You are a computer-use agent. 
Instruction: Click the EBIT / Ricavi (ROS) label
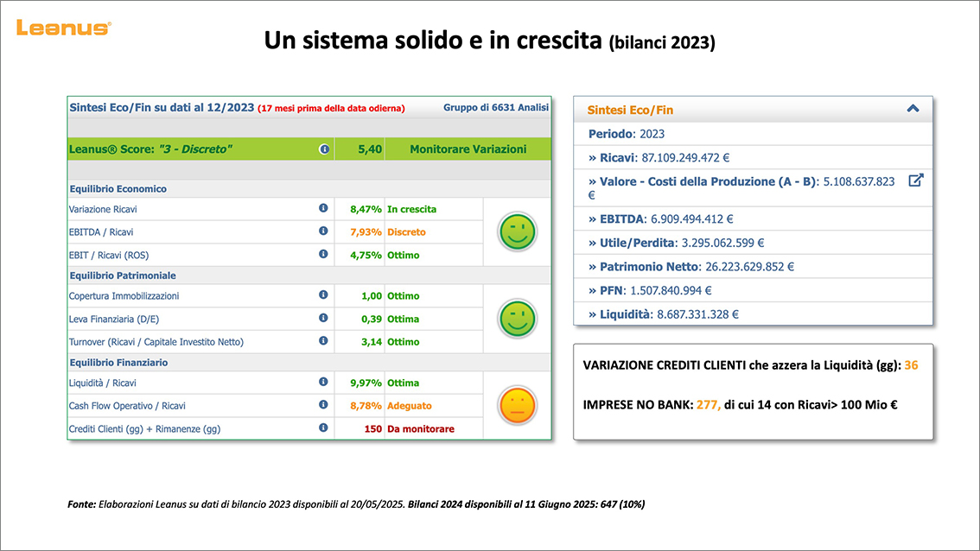click(x=109, y=256)
